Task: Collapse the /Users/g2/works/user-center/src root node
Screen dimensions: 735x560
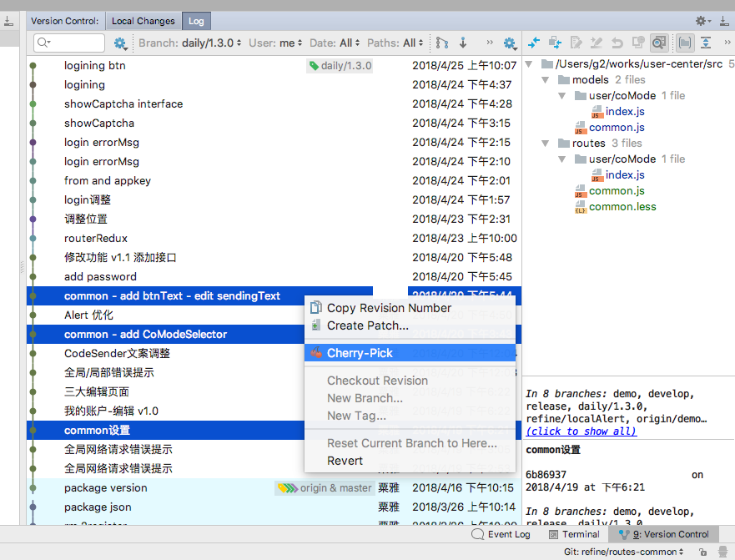Action: point(529,64)
